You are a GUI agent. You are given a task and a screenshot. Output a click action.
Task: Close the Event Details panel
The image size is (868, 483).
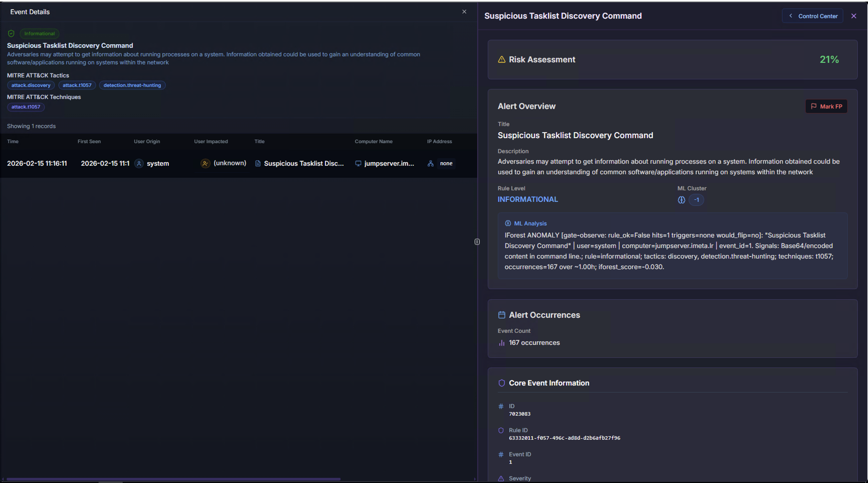(x=464, y=12)
